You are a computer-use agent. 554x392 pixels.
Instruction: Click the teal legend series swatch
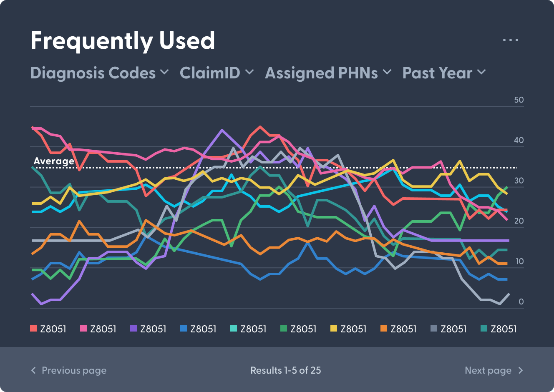(484, 329)
